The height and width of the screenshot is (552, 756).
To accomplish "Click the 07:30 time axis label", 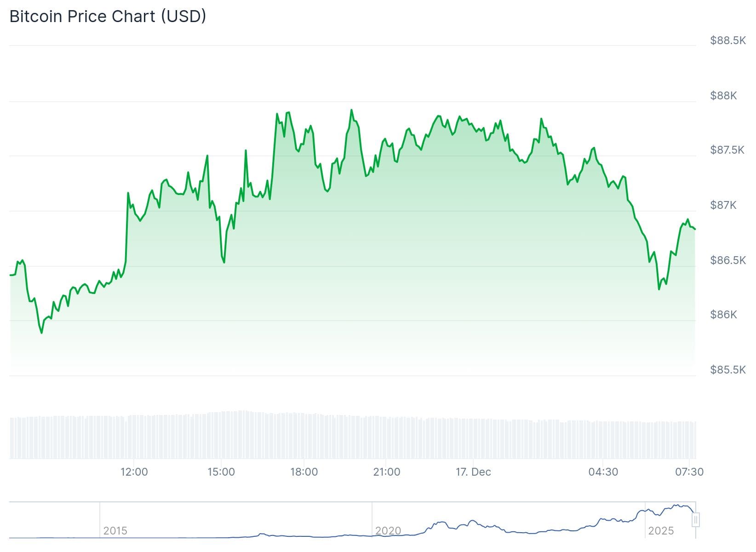I will [x=689, y=472].
